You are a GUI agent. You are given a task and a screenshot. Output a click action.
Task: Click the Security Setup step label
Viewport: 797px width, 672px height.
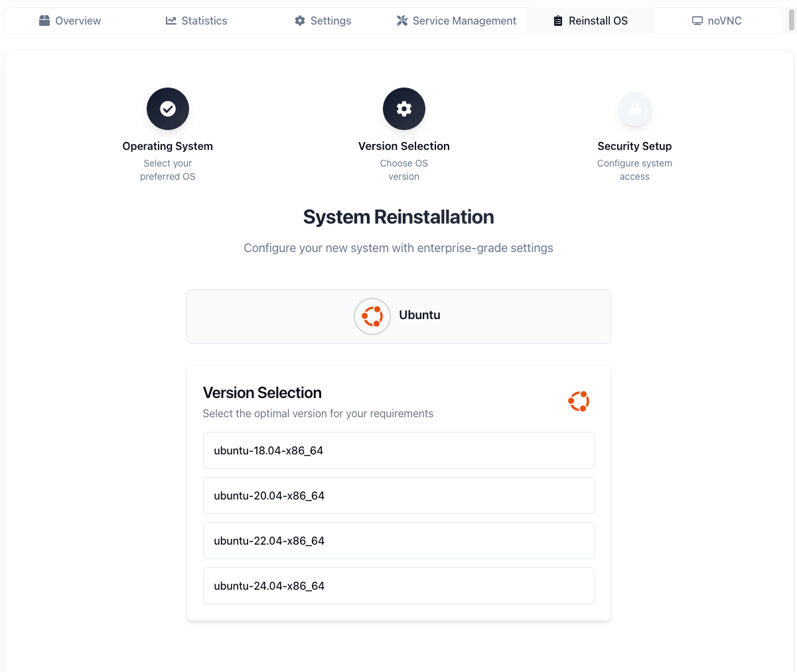click(x=635, y=146)
